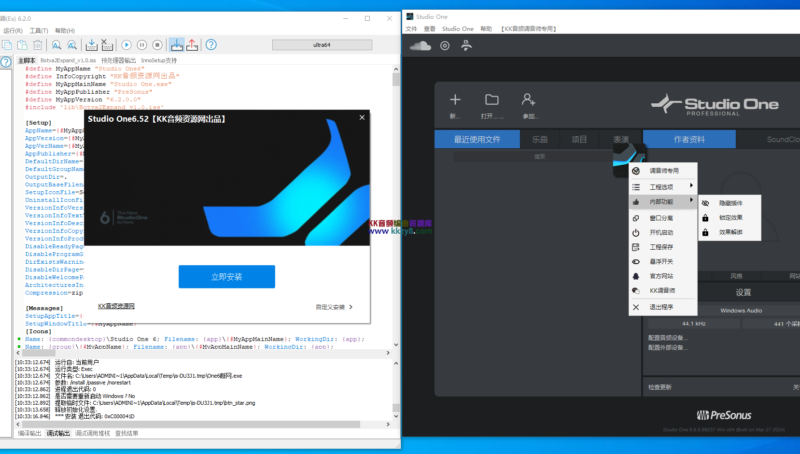
Task: Click 退出程序 exit entry
Action: (663, 307)
